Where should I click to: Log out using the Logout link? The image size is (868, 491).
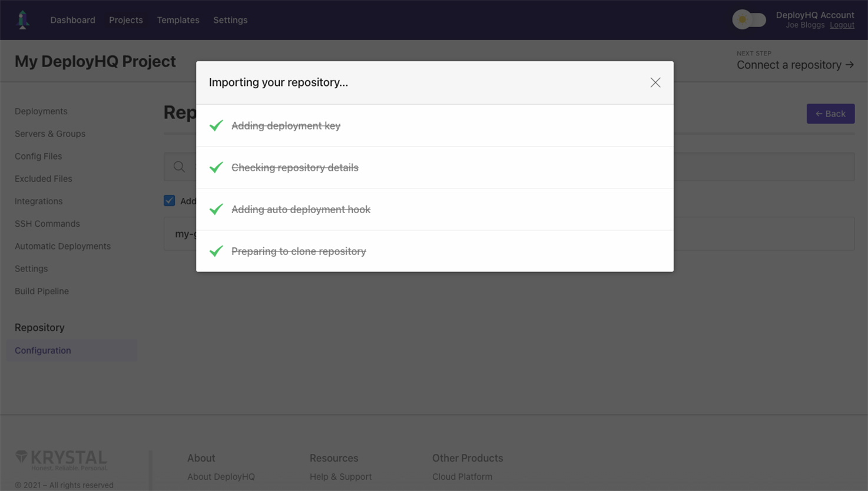[x=842, y=25]
